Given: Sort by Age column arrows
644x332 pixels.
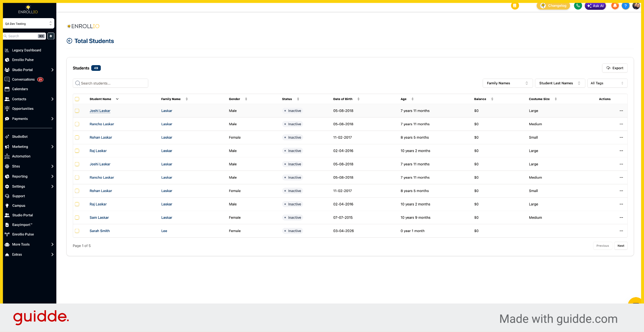Looking at the screenshot, I should pyautogui.click(x=413, y=99).
